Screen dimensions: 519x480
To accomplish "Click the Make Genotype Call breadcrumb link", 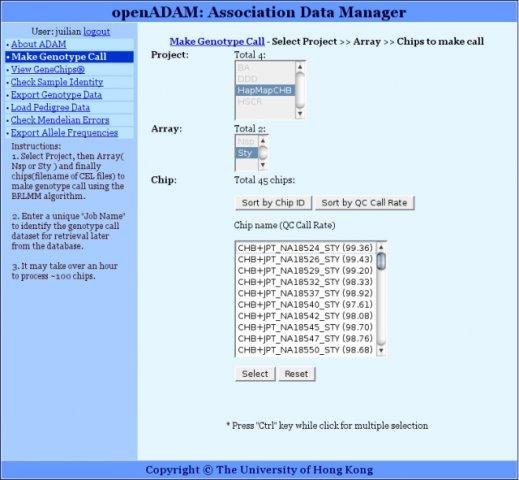I will pyautogui.click(x=217, y=42).
